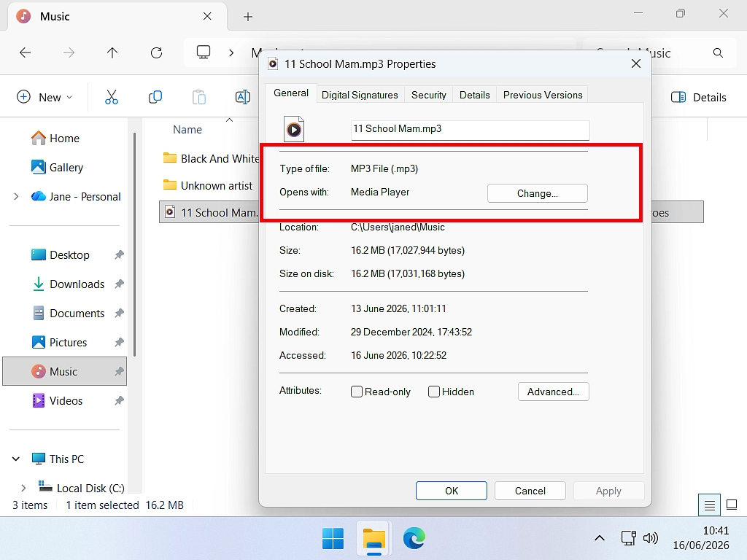Viewport: 747px width, 560px height.
Task: Collapse the This PC tree node
Action: (16, 459)
